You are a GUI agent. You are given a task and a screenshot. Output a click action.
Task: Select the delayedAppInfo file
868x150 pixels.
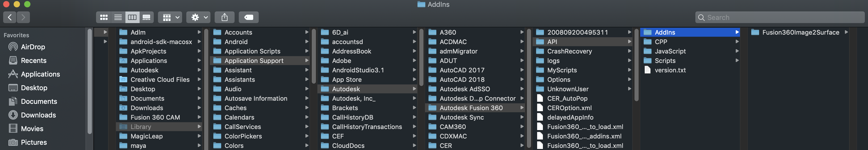tap(582, 117)
